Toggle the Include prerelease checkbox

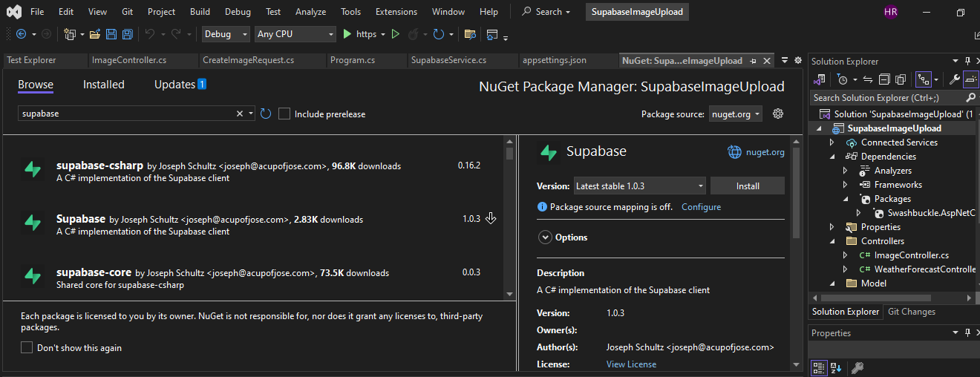pyautogui.click(x=284, y=114)
